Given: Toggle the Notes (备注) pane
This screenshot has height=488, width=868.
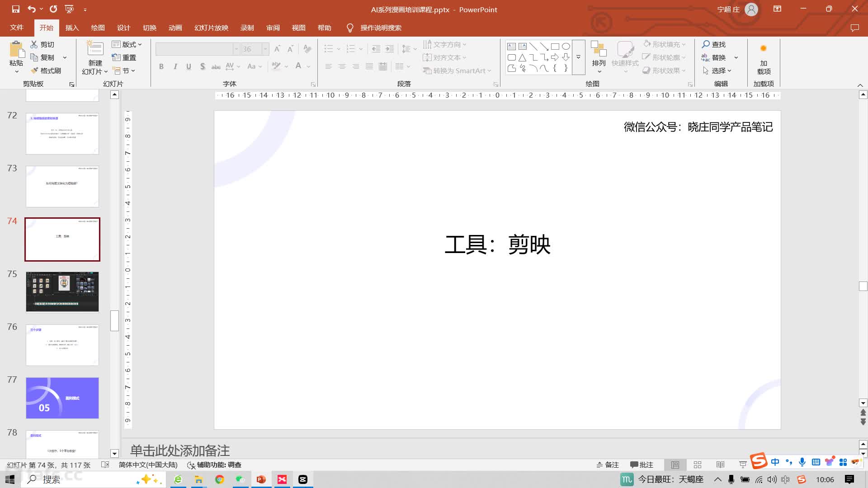Looking at the screenshot, I should (608, 465).
